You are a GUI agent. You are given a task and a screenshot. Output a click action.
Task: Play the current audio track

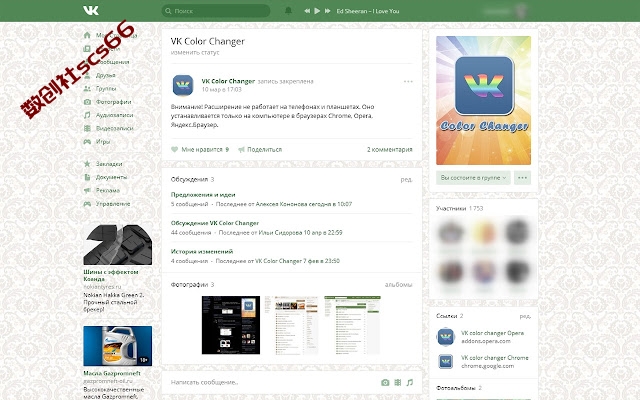pos(317,11)
